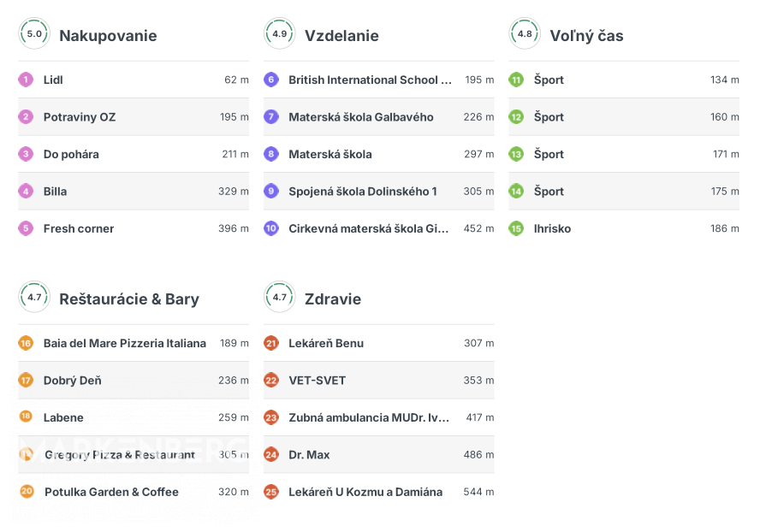Select the purple number 6 marker icon
Viewport: 760px width, 532px height.
pyautogui.click(x=271, y=80)
